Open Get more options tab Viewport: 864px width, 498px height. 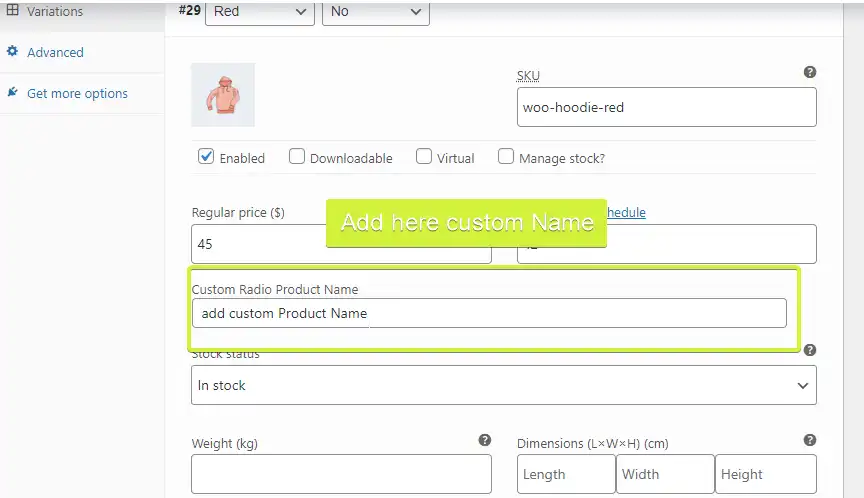pyautogui.click(x=77, y=94)
